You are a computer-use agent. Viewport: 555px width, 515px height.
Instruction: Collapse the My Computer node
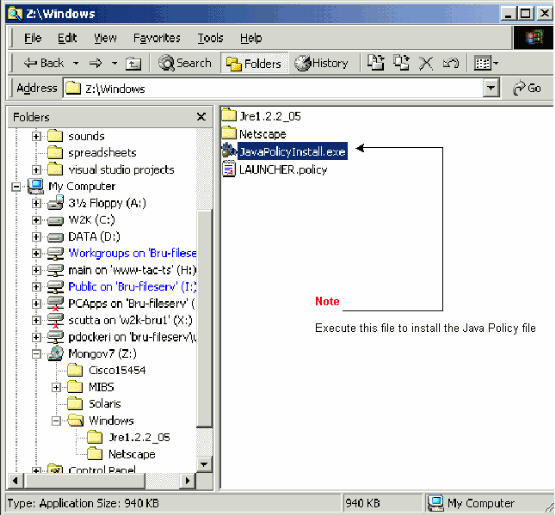coord(16,186)
